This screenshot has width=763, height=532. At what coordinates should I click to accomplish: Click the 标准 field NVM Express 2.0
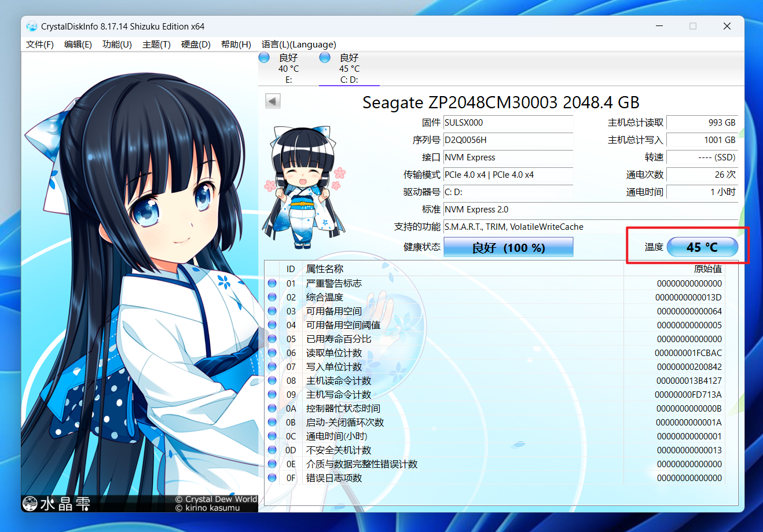pyautogui.click(x=590, y=210)
